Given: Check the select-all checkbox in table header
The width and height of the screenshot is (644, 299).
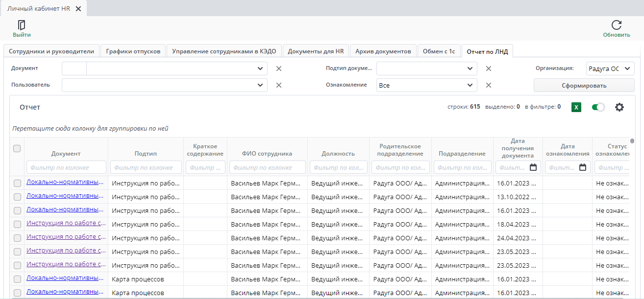Looking at the screenshot, I should coord(17,149).
